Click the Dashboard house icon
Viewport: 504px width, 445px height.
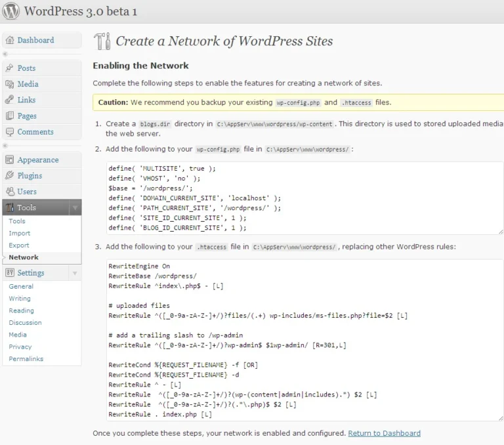coord(10,40)
